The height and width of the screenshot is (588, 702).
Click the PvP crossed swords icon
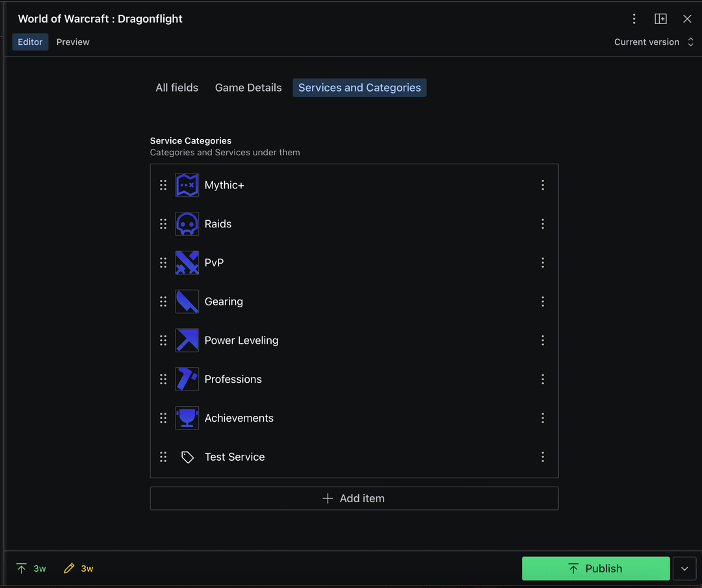click(187, 262)
